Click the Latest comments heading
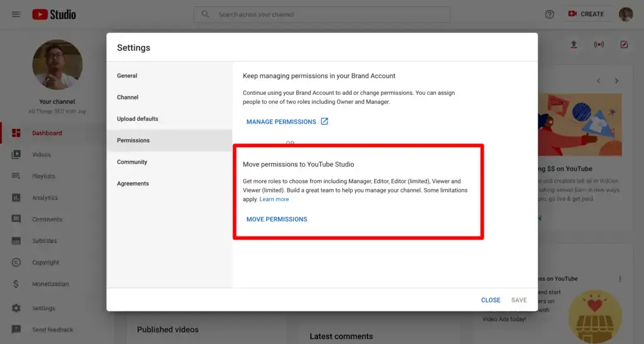The image size is (644, 344). pos(341,336)
